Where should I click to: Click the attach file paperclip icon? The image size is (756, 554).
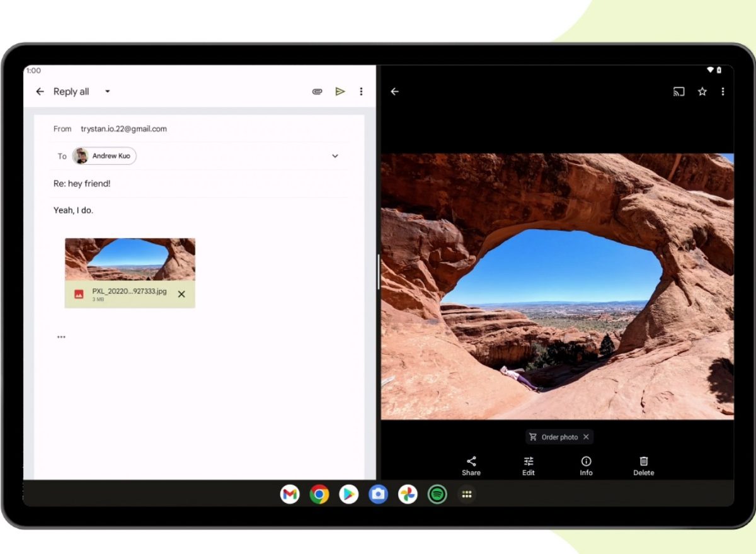[x=318, y=92]
